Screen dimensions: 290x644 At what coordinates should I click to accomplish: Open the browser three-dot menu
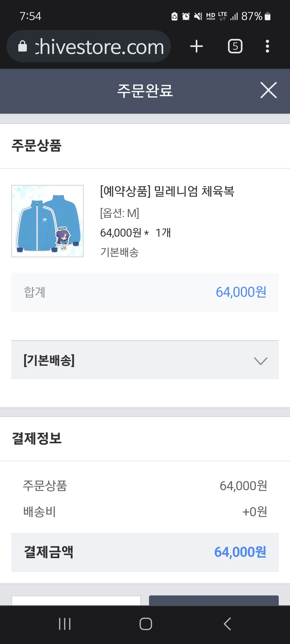[x=267, y=46]
